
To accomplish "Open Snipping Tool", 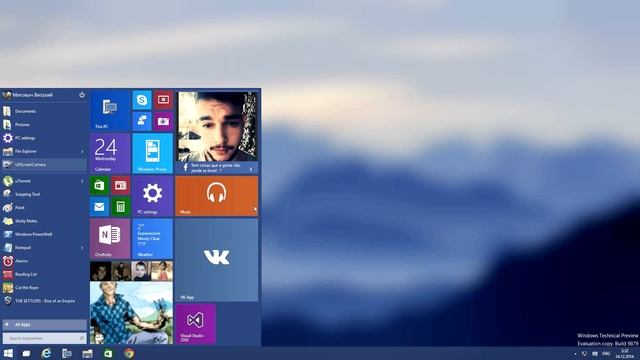I will click(44, 194).
